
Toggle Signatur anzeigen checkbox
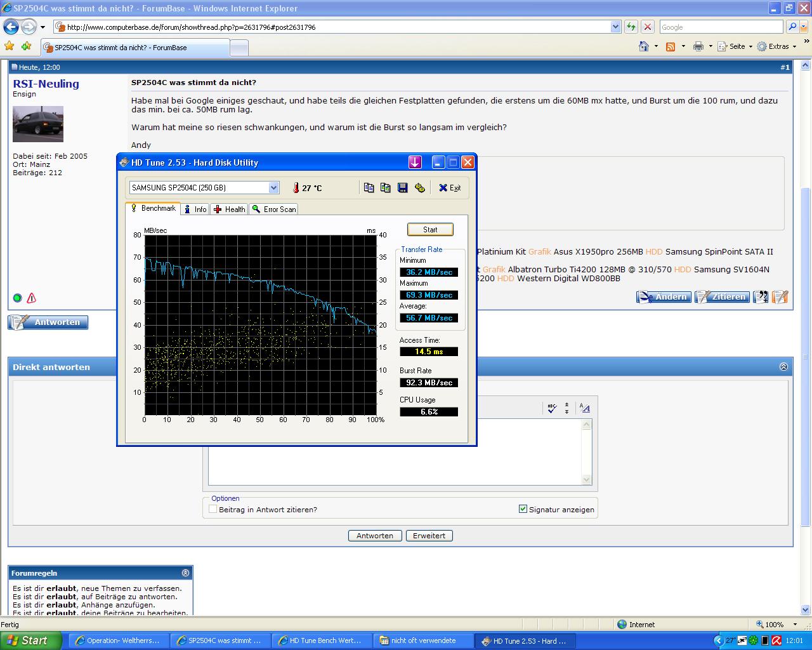click(523, 509)
